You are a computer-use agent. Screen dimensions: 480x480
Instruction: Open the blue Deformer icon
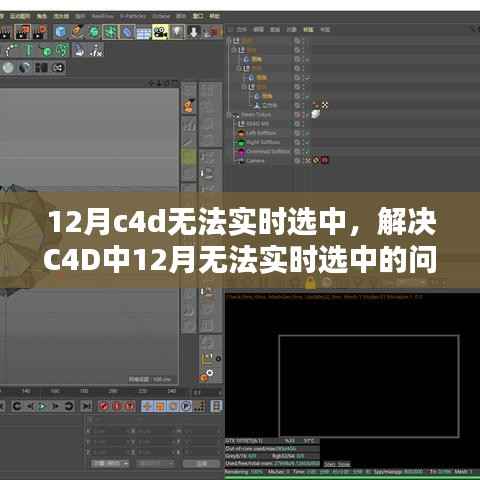click(x=127, y=32)
